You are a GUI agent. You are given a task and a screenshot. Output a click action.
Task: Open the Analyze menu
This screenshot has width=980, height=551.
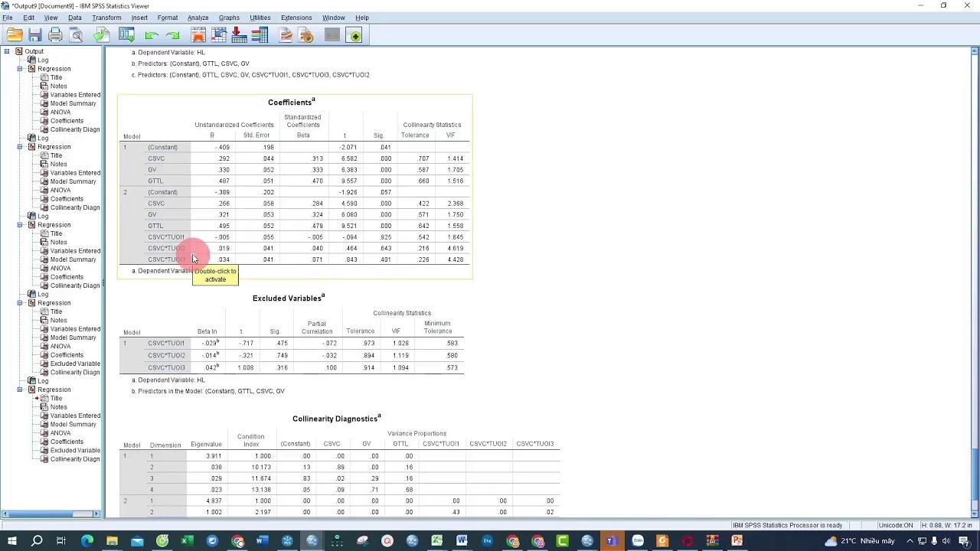point(198,18)
